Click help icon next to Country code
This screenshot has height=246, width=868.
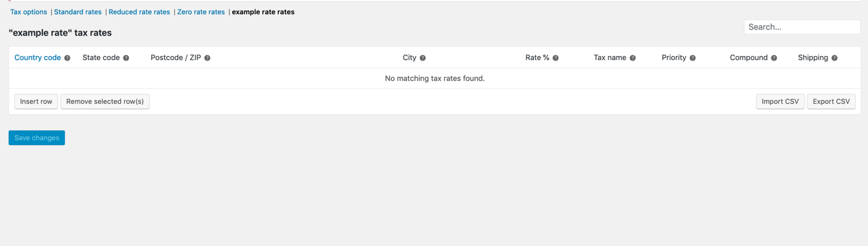pyautogui.click(x=67, y=58)
